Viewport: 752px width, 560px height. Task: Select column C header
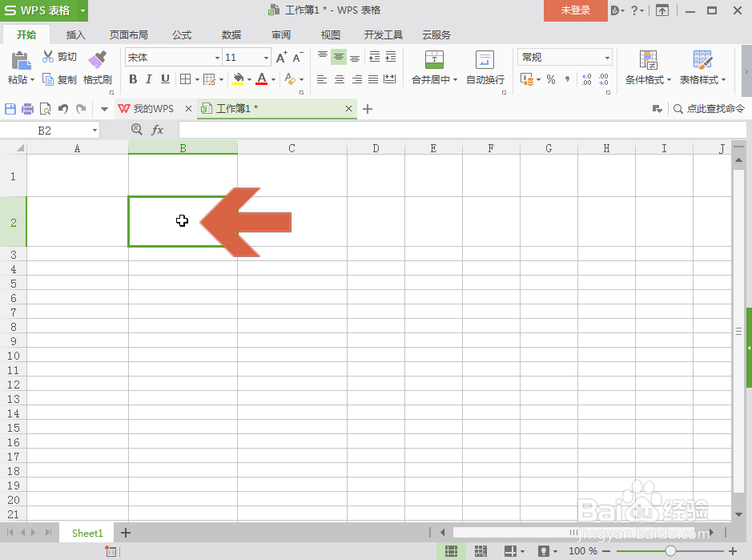pos(292,148)
